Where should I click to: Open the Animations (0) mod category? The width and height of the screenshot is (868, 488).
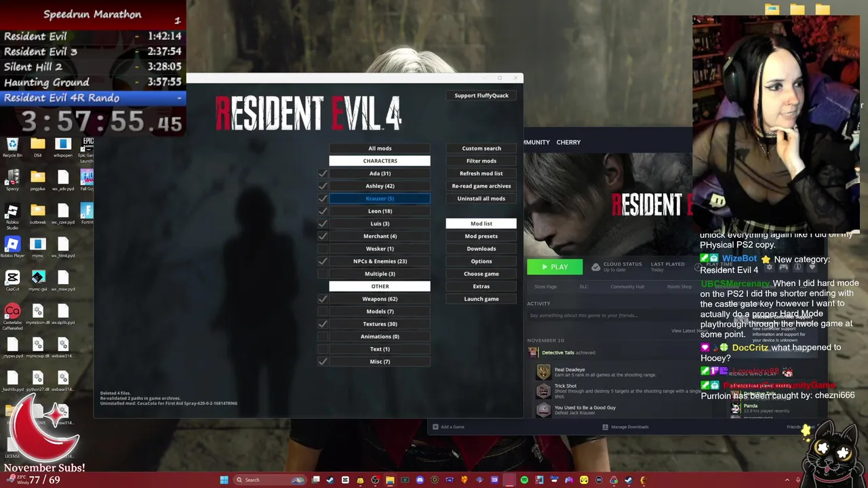coord(380,336)
